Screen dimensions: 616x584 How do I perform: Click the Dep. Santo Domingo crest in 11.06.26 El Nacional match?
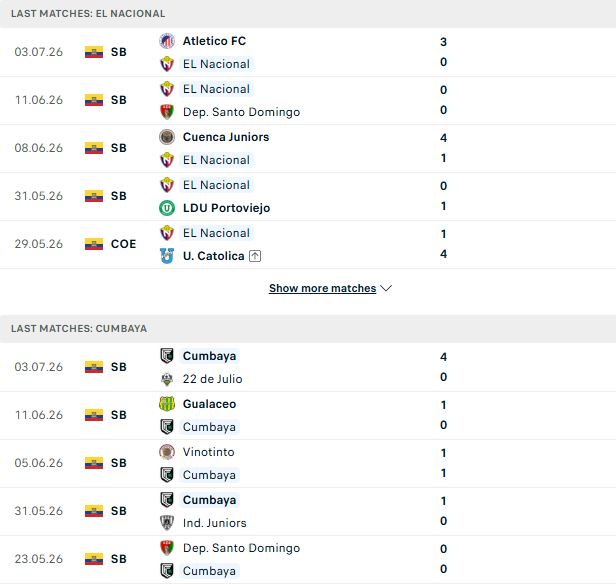[167, 112]
